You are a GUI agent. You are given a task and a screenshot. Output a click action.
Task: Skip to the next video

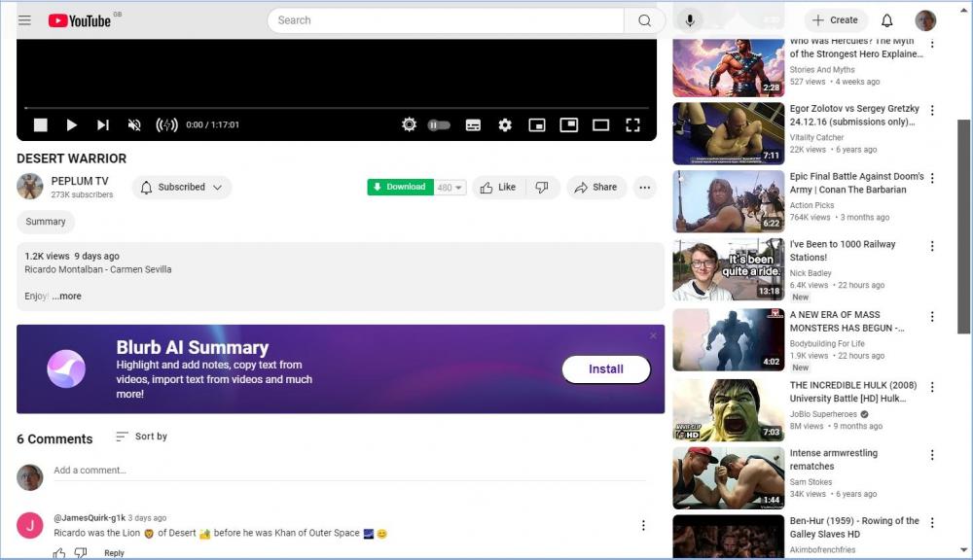(x=103, y=125)
